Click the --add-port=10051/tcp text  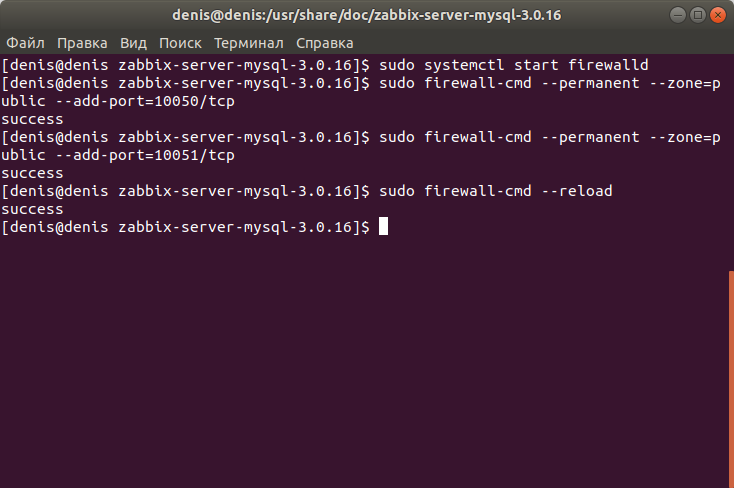click(145, 155)
